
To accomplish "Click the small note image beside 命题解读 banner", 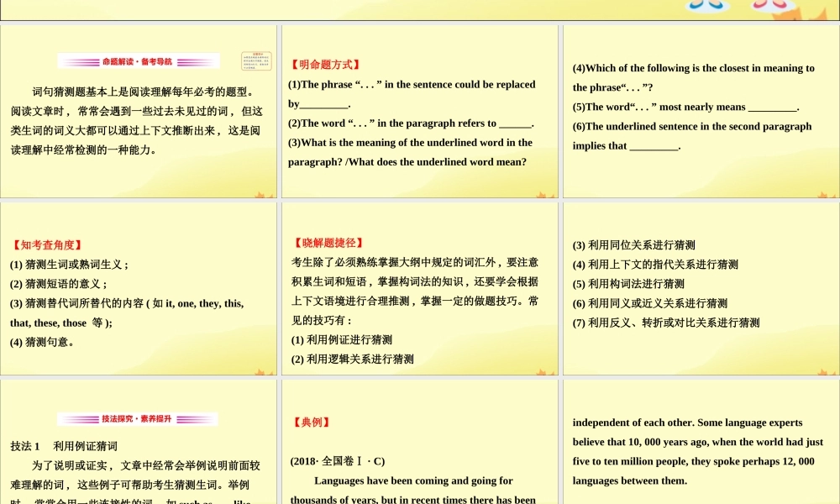I will point(256,61).
